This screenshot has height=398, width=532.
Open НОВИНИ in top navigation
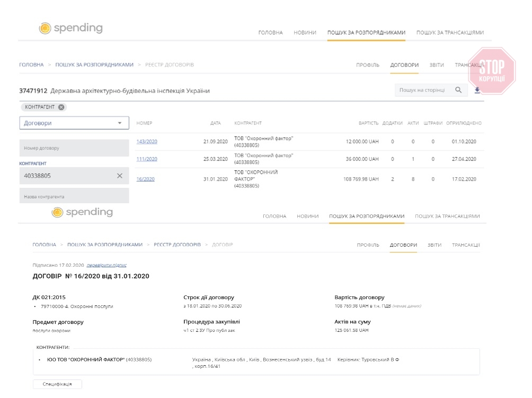click(305, 33)
